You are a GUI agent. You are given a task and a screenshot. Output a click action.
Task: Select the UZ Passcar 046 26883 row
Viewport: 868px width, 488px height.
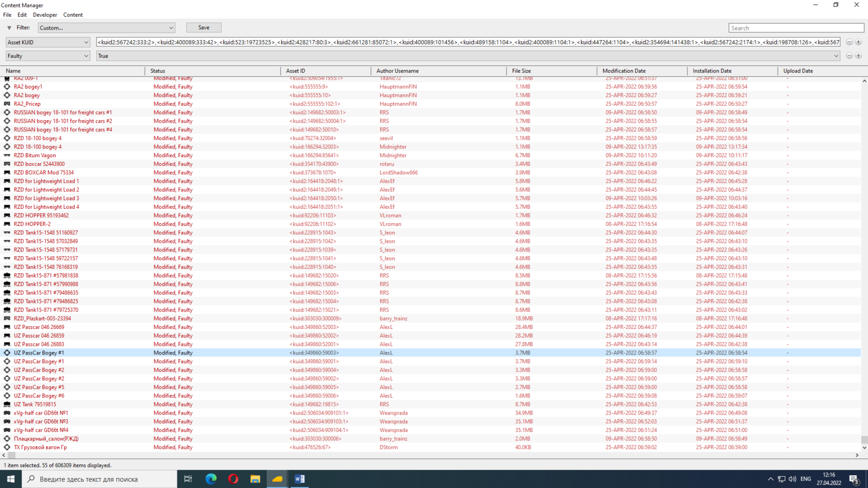[430, 345]
